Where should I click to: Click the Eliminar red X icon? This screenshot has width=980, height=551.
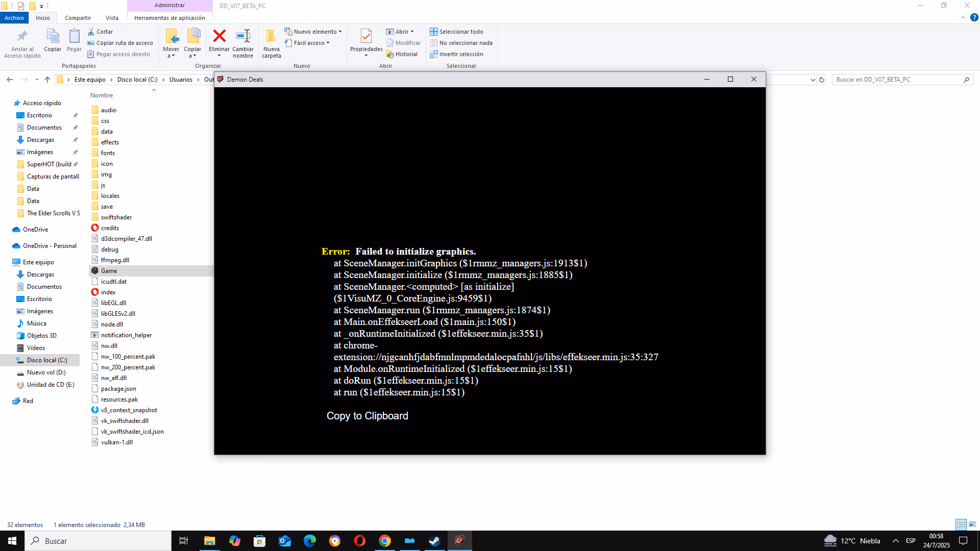tap(219, 36)
